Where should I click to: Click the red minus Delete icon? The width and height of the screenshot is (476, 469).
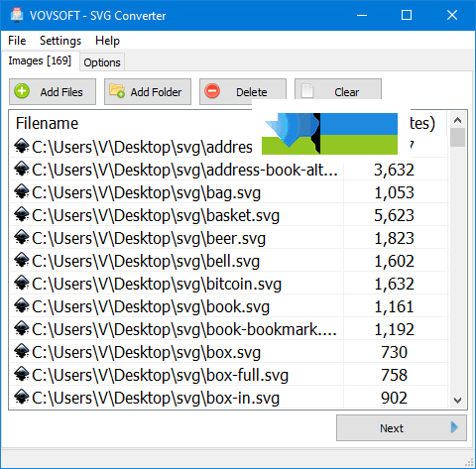212,91
